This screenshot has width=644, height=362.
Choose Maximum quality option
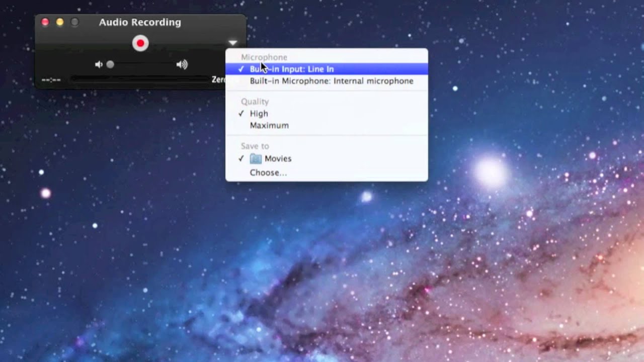point(327,126)
